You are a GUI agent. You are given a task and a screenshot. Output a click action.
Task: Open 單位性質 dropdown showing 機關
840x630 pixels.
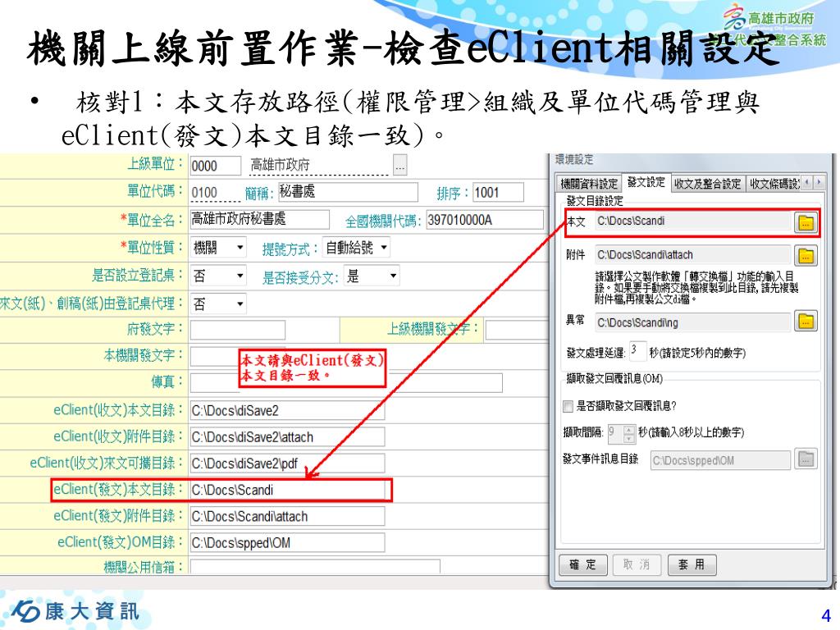coord(218,248)
